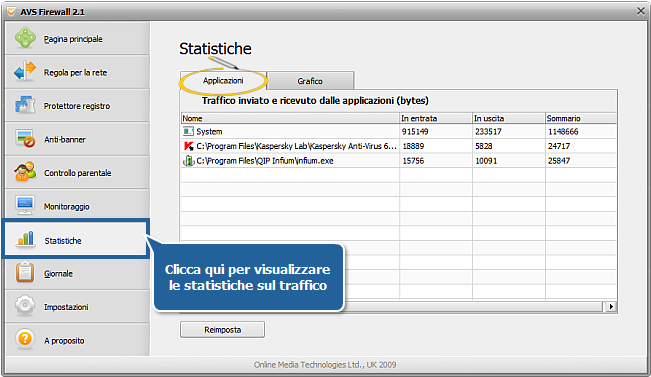This screenshot has height=377, width=651.
Task: Click the table's horizontal scrollbar track
Action: 473,307
